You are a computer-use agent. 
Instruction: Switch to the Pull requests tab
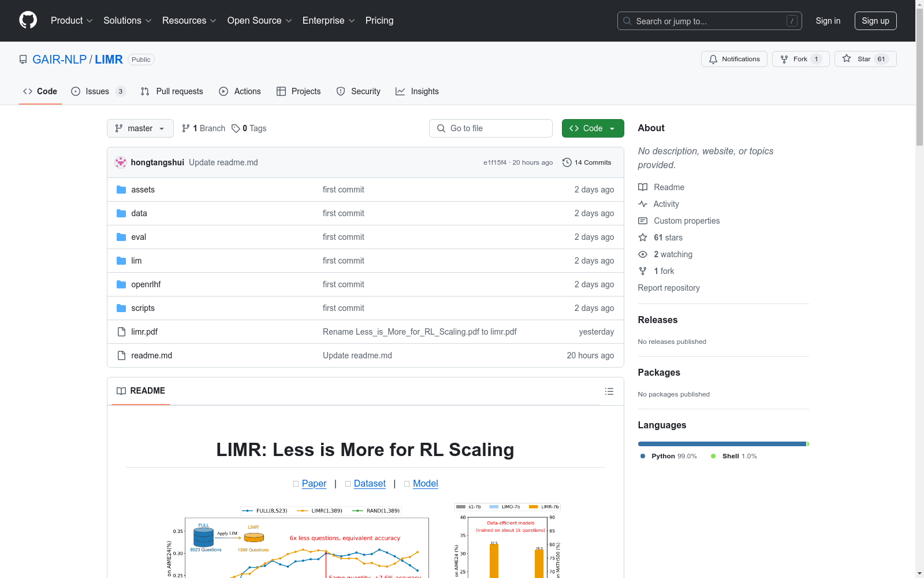tap(172, 91)
